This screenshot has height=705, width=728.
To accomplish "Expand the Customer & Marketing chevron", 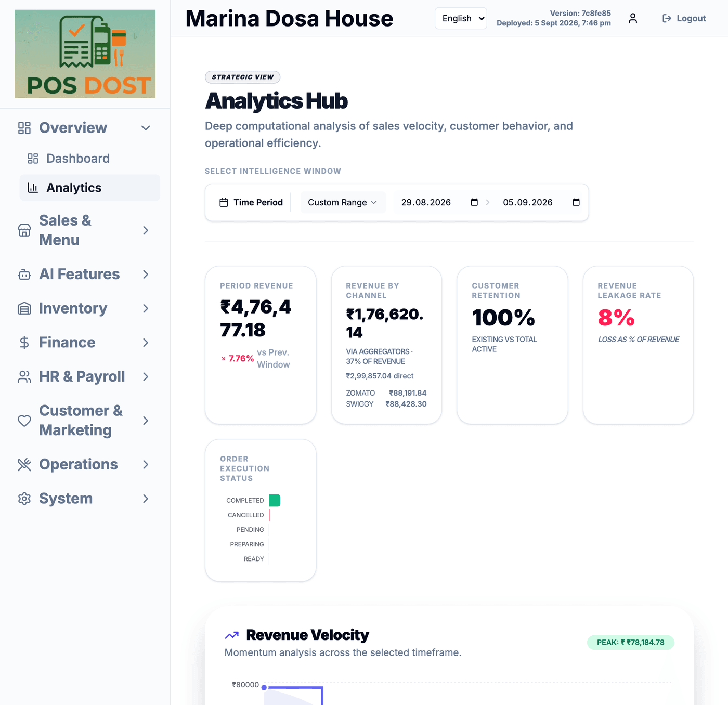I will pos(146,421).
